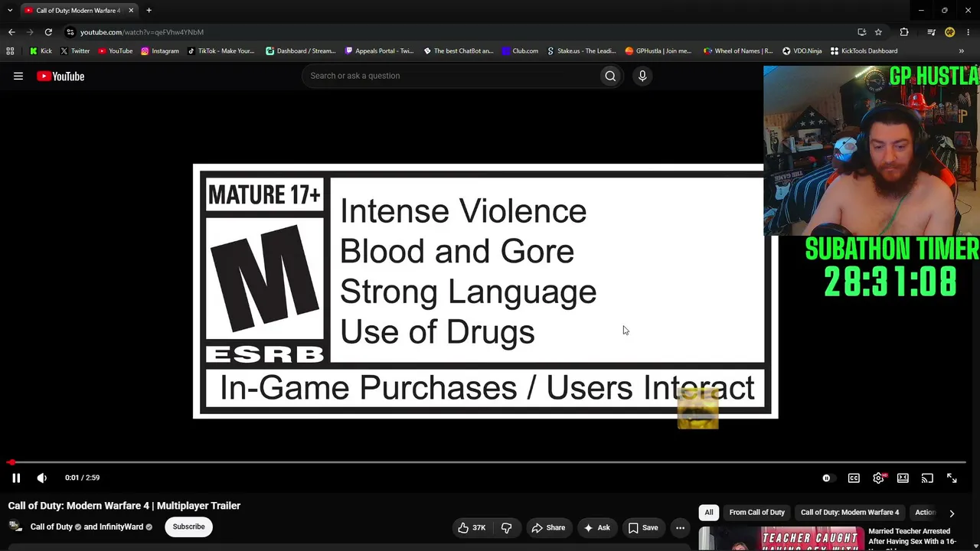This screenshot has height=551, width=980.
Task: Mute the video volume
Action: click(42, 478)
